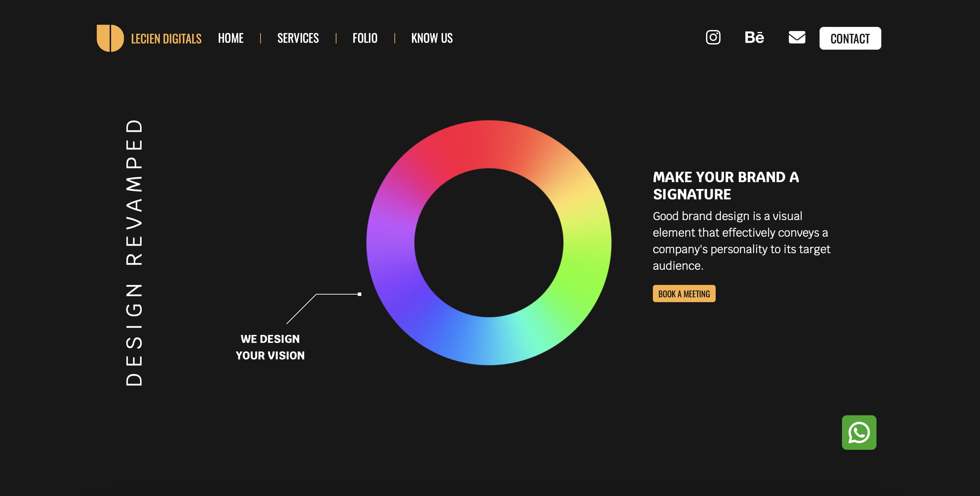The image size is (980, 496).
Task: Click the LECIEN DIGITALS brand text
Action: coord(166,39)
